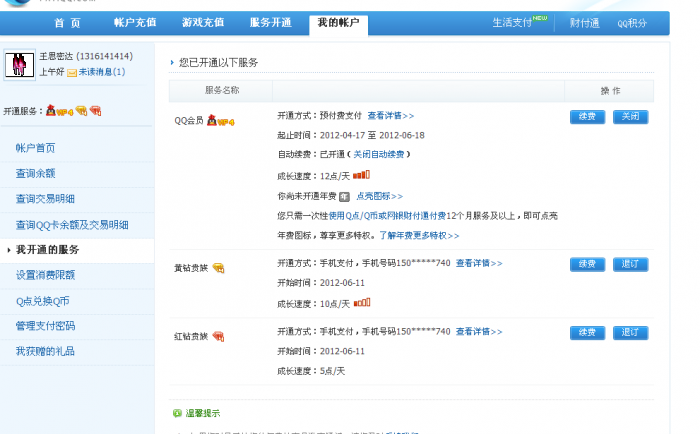Click the QQ会员 VIP4 icon in service table
Viewport: 700px width, 434px height.
pos(221,121)
